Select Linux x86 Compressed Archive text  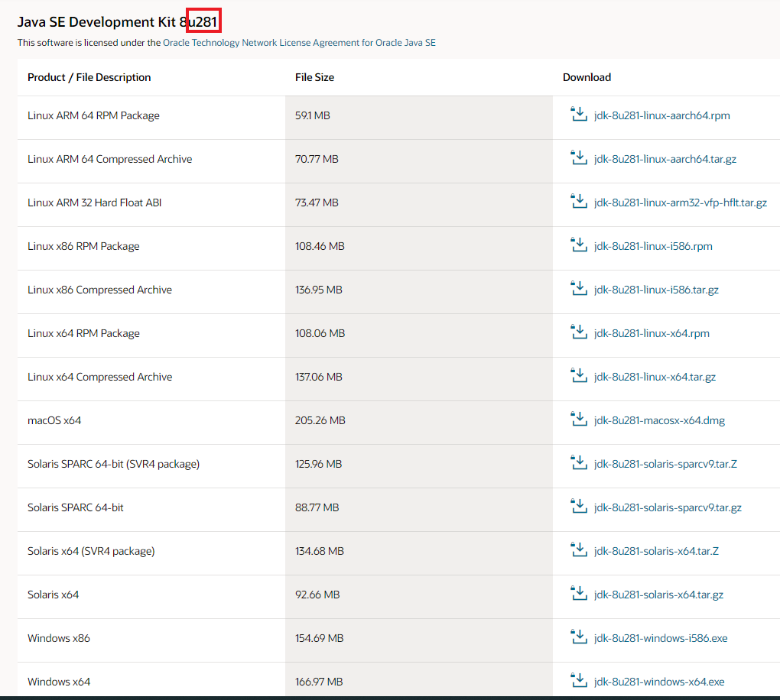[100, 290]
